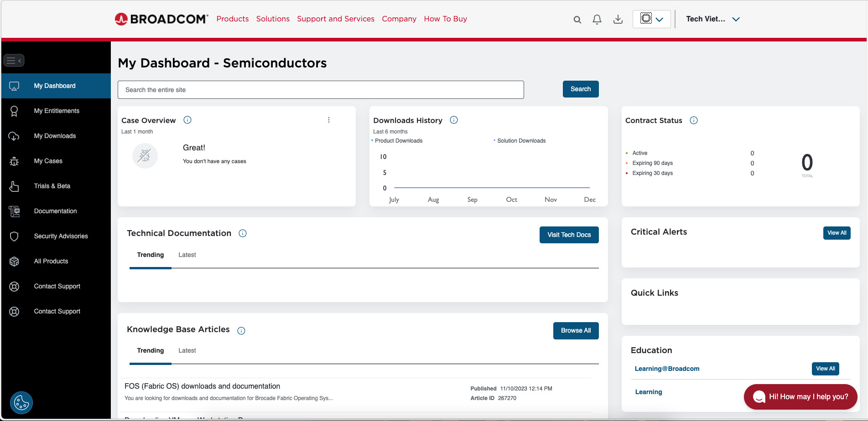Screen dimensions: 868x421
Task: Open Trials & Beta in sidebar
Action: [x=56, y=186]
